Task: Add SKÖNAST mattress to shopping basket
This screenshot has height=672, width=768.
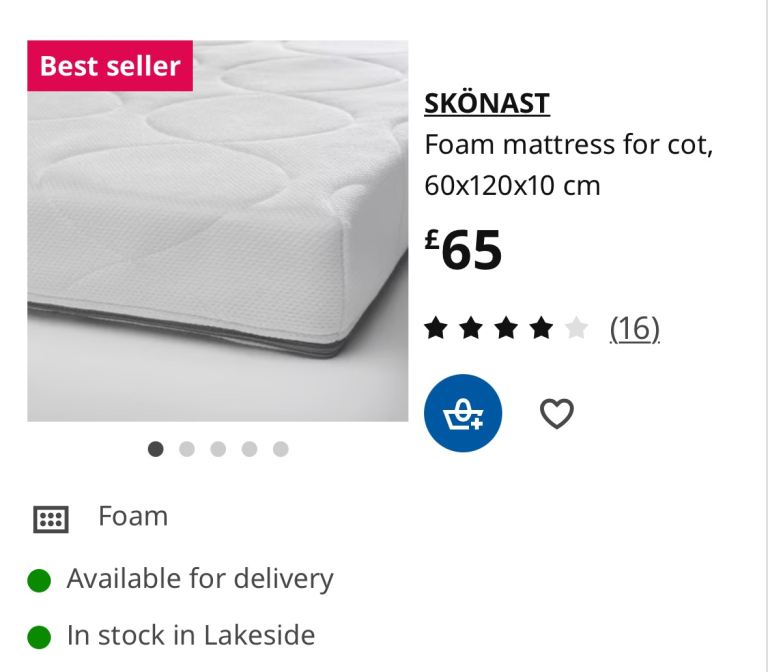Action: point(462,413)
